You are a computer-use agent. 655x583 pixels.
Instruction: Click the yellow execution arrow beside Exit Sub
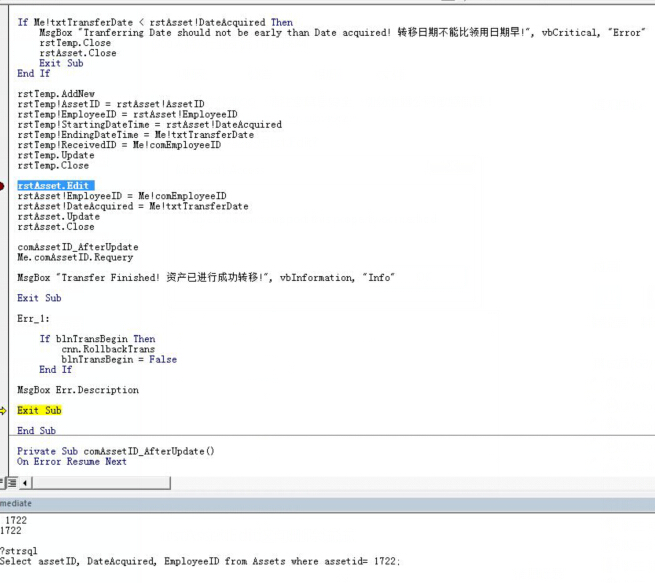pos(3,411)
